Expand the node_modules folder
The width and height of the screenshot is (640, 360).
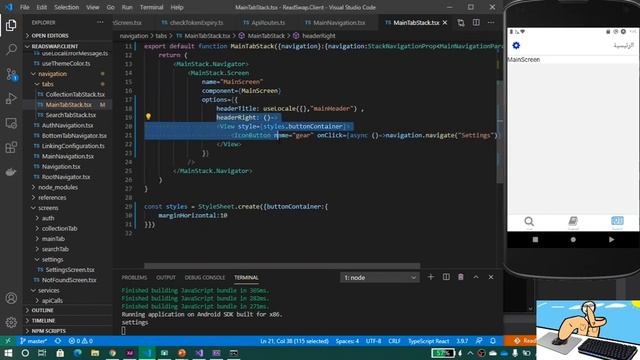[67, 187]
